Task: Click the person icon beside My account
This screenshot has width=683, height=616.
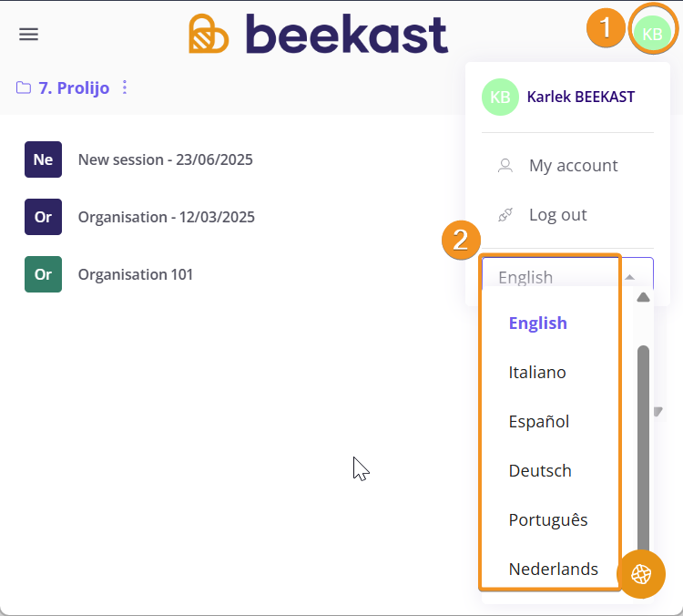Action: coord(505,166)
